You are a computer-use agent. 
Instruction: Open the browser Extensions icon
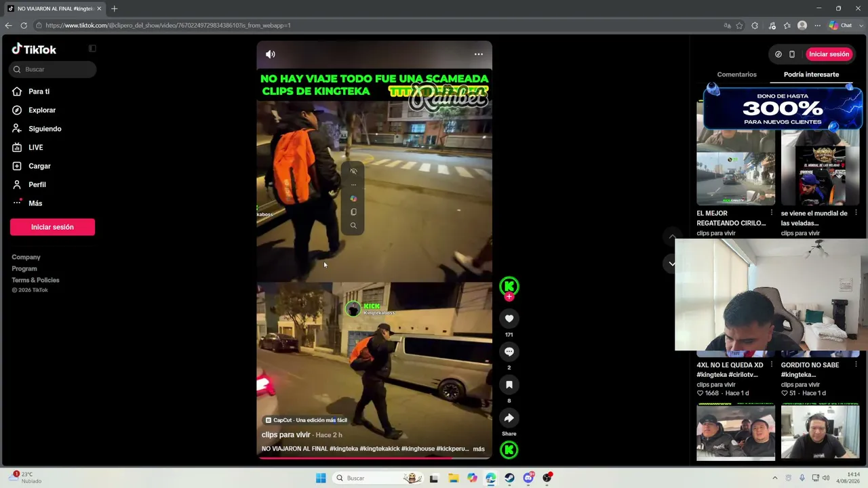pyautogui.click(x=755, y=26)
